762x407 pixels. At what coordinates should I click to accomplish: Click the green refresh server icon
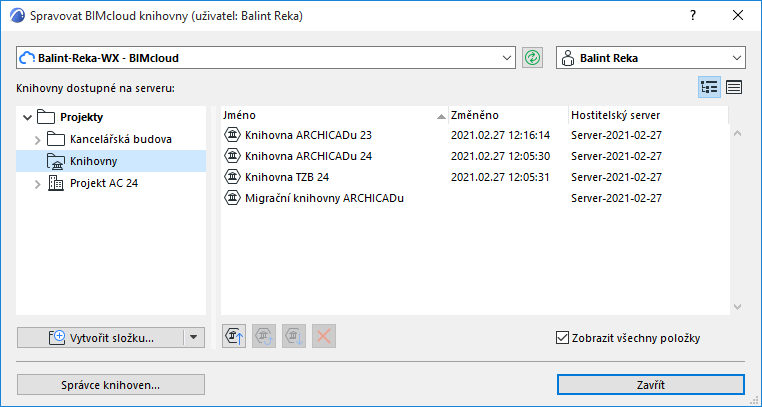(532, 58)
